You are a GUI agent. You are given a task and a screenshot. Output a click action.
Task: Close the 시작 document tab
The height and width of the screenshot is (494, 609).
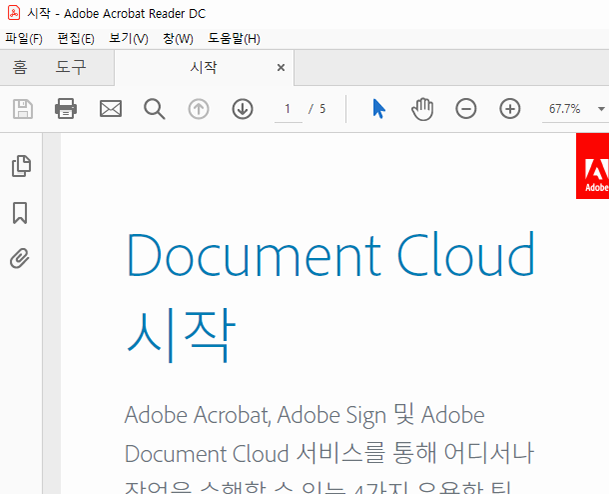pyautogui.click(x=281, y=68)
